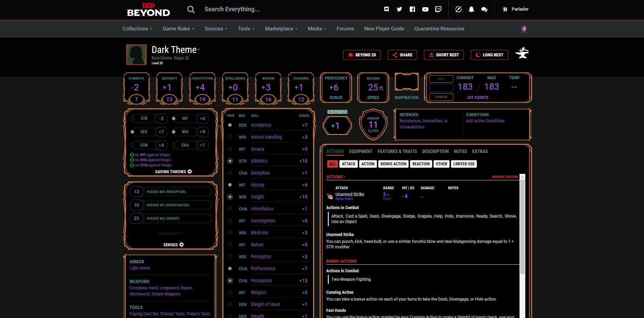Open the Discord community icon
This screenshot has height=318, width=644.
pyautogui.click(x=386, y=9)
